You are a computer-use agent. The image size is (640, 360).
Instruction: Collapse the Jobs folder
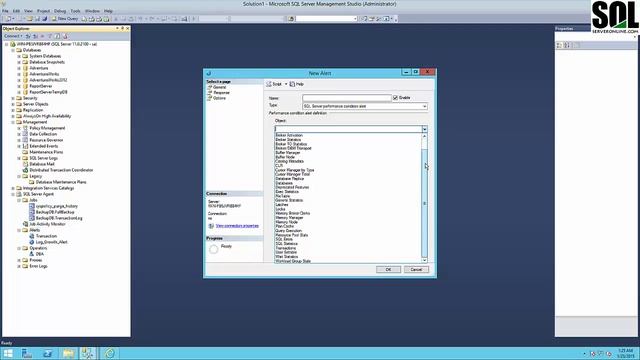(19, 200)
